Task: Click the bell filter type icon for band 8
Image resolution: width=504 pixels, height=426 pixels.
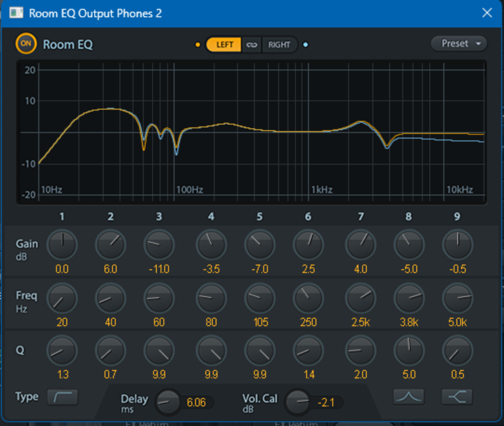Action: (409, 397)
